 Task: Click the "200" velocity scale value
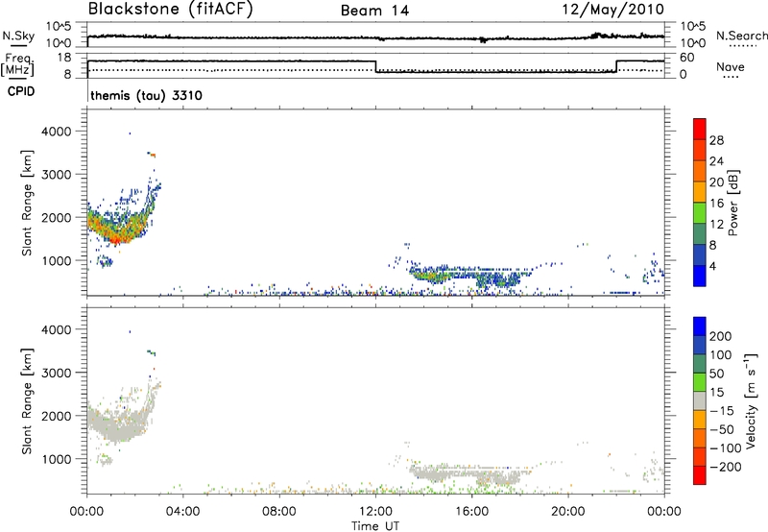point(721,336)
